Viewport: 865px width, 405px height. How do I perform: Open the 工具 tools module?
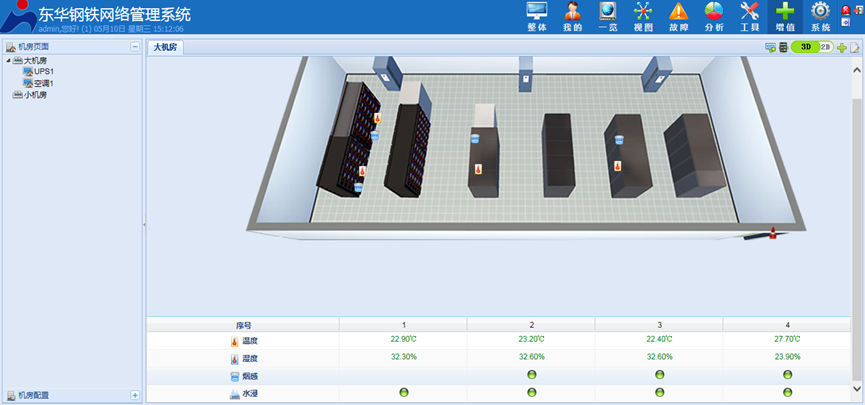click(750, 17)
